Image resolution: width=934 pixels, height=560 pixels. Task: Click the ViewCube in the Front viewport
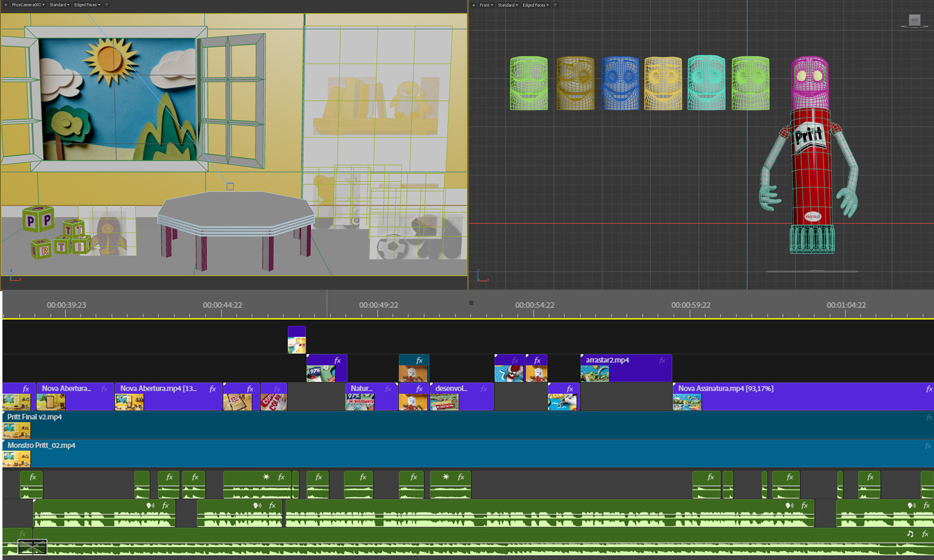(x=915, y=20)
